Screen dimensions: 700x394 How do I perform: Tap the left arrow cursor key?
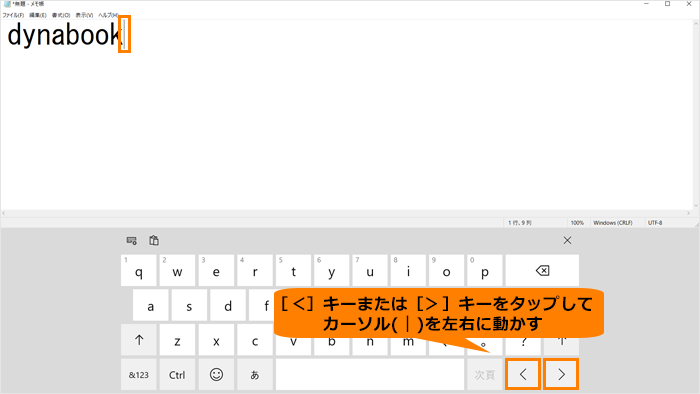(x=523, y=374)
